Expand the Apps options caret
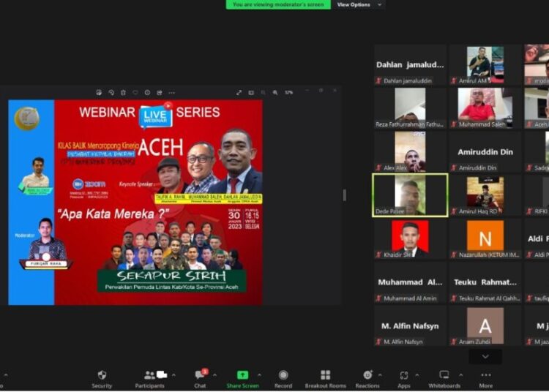 pos(417,375)
